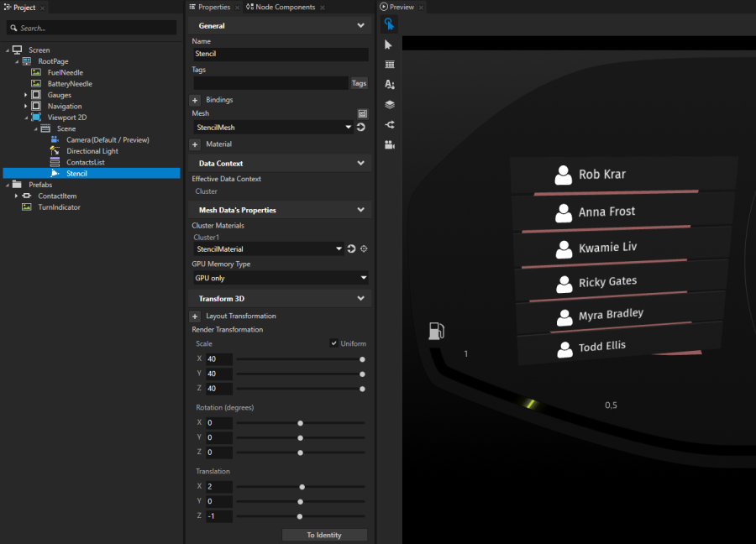Click the To Identity button
Image resolution: width=756 pixels, height=544 pixels.
pyautogui.click(x=324, y=535)
